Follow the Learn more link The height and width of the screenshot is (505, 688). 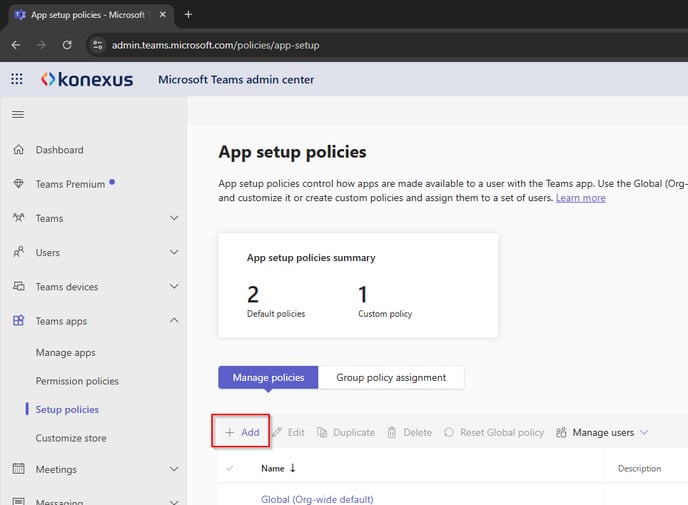(x=580, y=198)
